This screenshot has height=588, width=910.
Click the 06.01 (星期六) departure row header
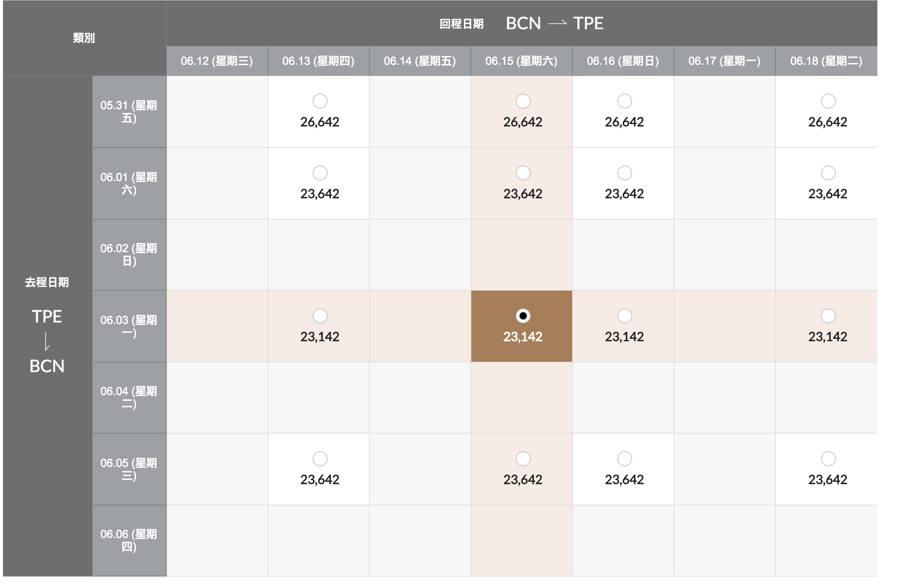(129, 183)
